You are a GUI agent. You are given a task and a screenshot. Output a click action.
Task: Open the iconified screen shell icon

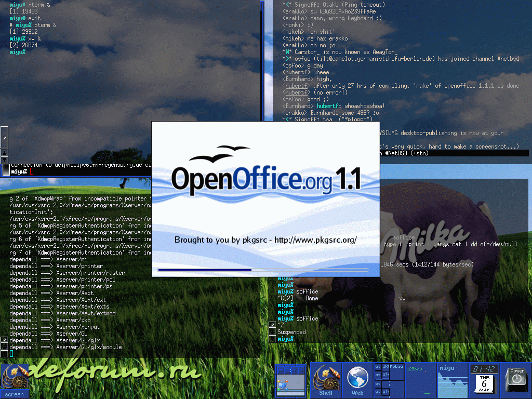[x=14, y=376]
